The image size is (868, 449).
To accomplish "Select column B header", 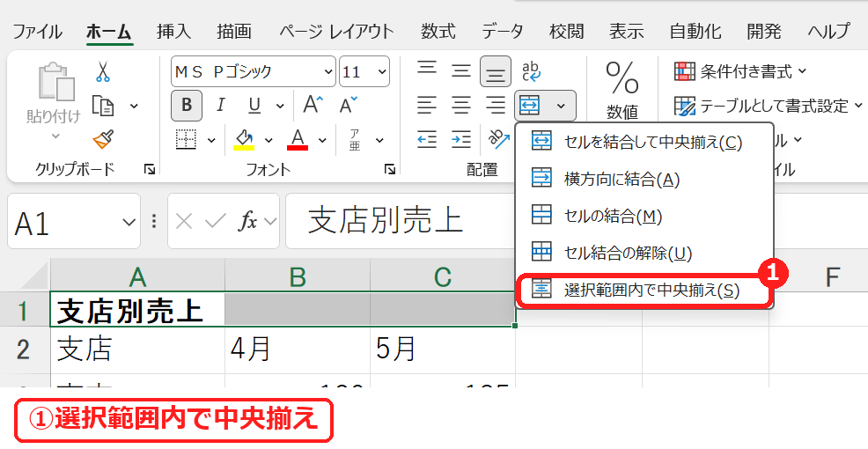I will (x=298, y=276).
